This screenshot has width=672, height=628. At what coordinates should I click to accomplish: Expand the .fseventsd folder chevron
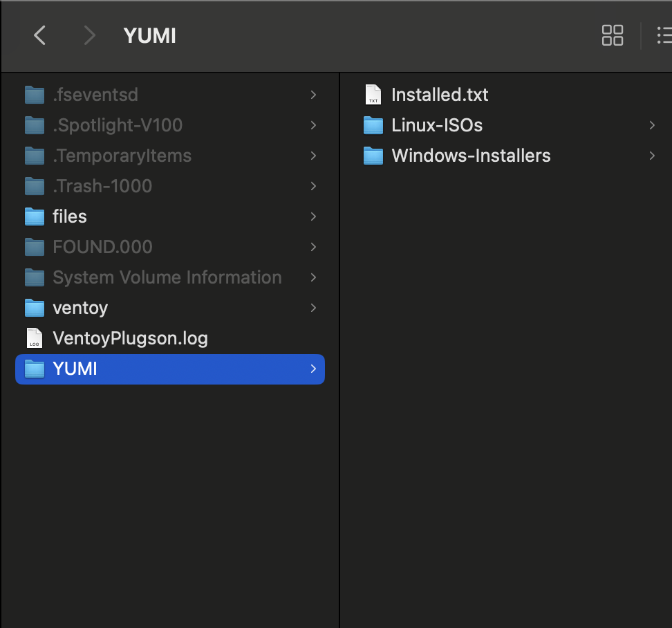coord(313,95)
